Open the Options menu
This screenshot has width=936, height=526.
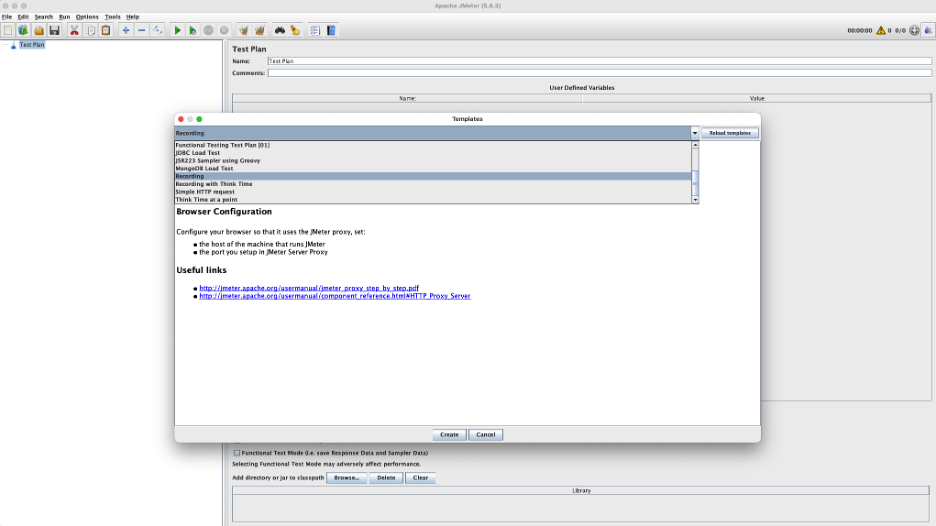(87, 17)
